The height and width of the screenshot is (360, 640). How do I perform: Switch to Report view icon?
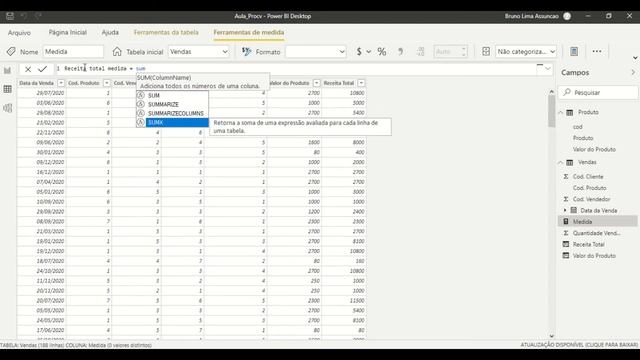pyautogui.click(x=7, y=70)
